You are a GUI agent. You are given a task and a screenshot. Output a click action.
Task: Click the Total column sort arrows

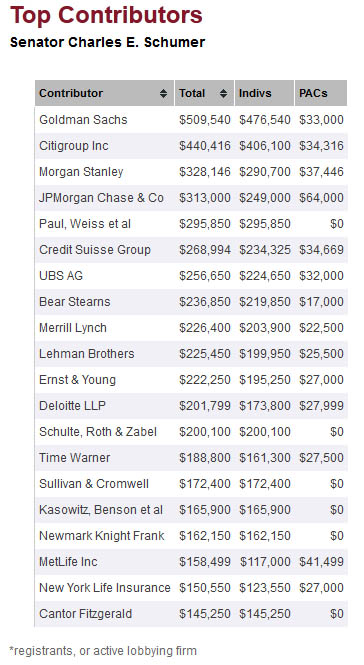pos(224,94)
